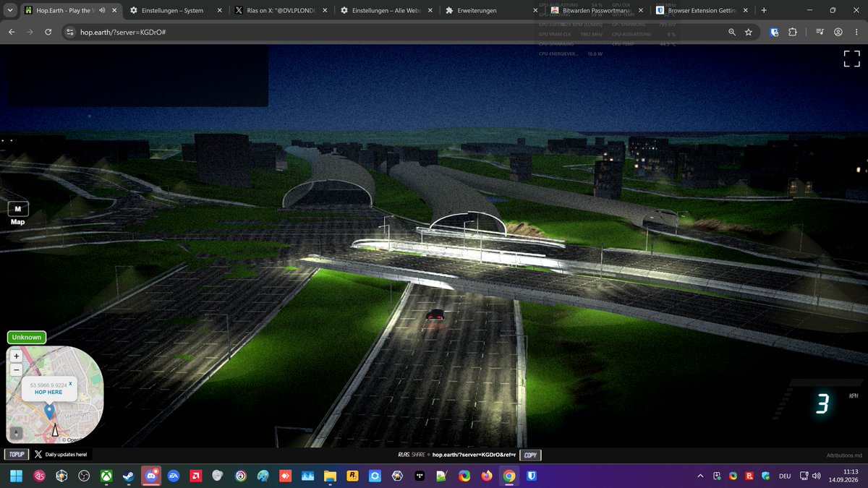The image size is (868, 488).
Task: Click the share URL hop.earth/?server=KGDrO&ref=r
Action: [x=474, y=455]
